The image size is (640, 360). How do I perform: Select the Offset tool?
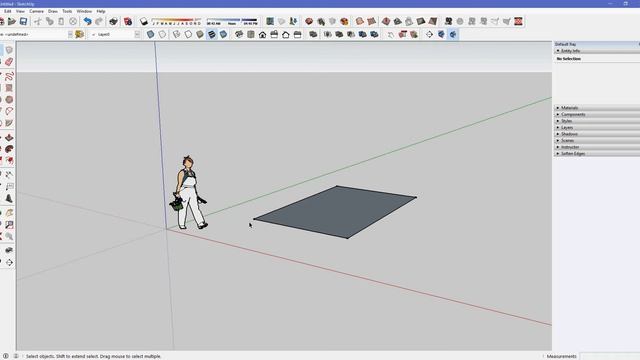[x=9, y=161]
